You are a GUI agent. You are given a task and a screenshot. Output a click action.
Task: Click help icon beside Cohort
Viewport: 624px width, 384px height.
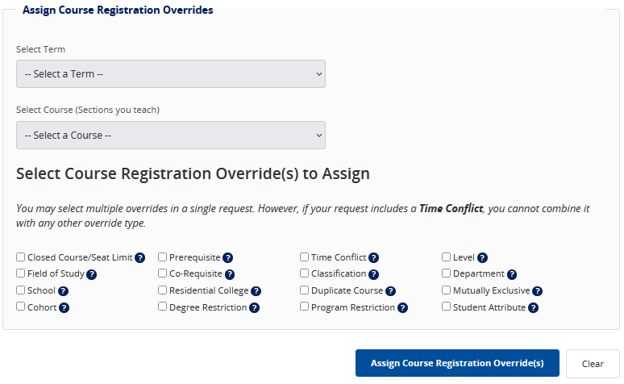[x=64, y=308]
